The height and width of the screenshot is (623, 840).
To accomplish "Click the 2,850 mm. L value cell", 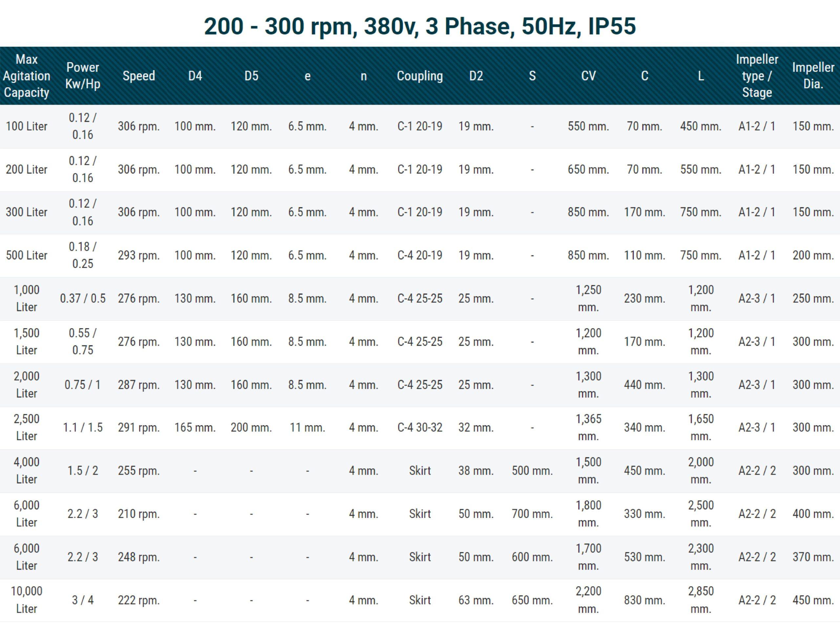I will 701,600.
